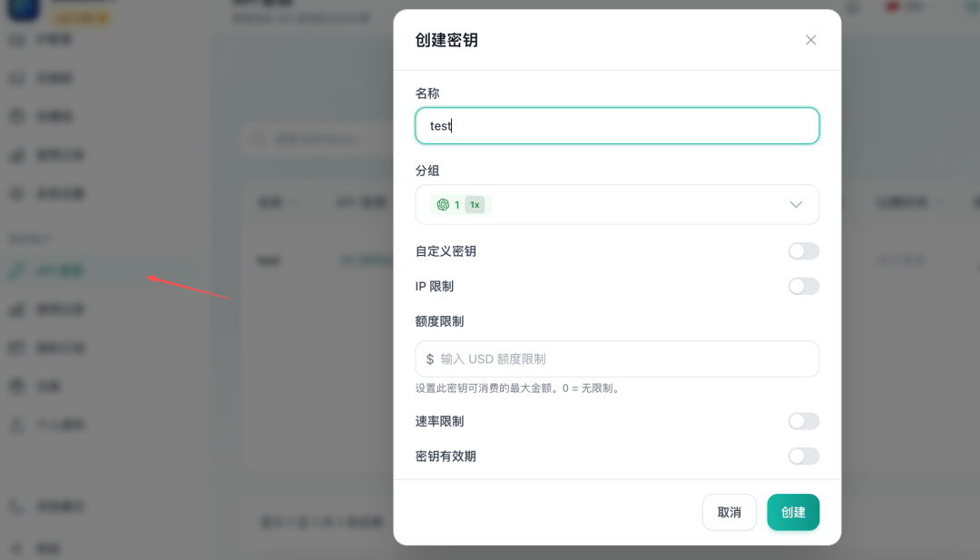
Task: Click the API key icon in the highlighted sidebar row
Action: (x=17, y=270)
